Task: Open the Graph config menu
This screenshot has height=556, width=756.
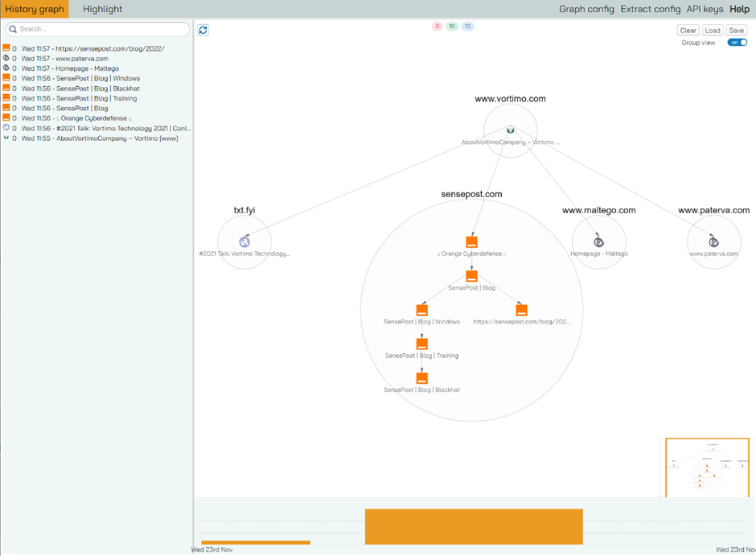Action: pos(586,9)
